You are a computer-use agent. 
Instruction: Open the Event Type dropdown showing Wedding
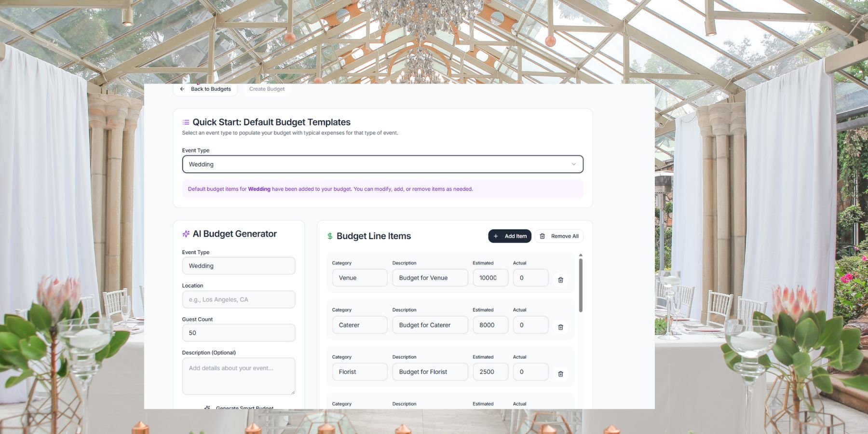click(382, 164)
